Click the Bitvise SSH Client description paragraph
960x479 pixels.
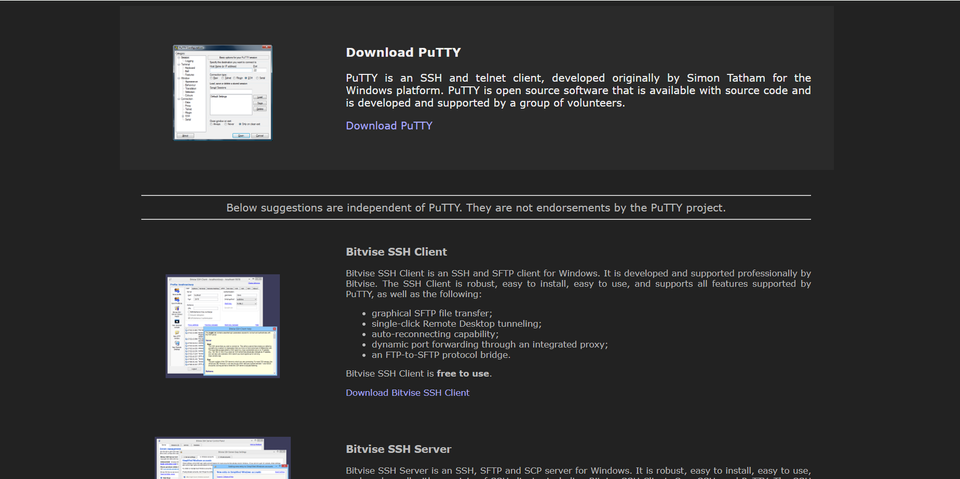578,284
